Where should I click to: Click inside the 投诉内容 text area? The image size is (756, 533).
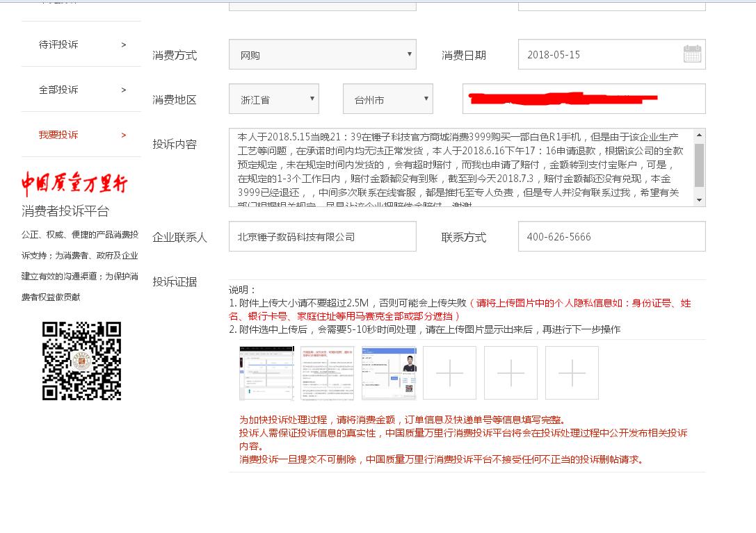(x=462, y=167)
